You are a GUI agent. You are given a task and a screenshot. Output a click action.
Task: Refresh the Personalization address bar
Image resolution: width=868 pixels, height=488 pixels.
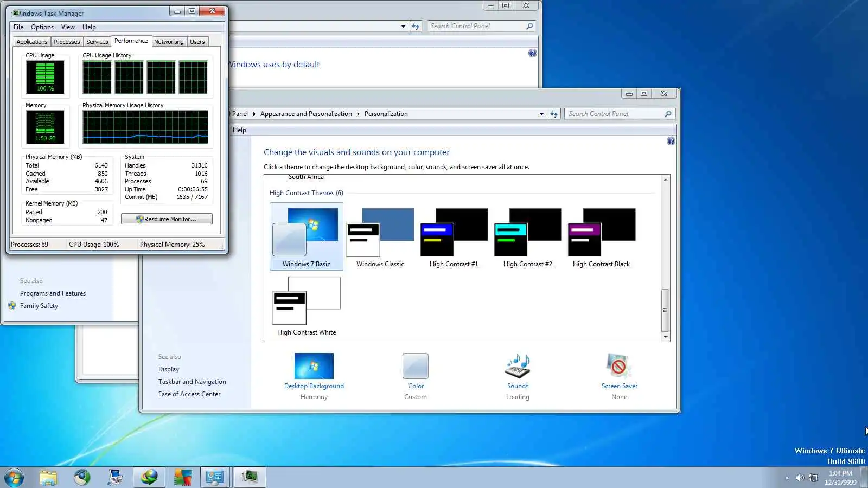pos(554,114)
